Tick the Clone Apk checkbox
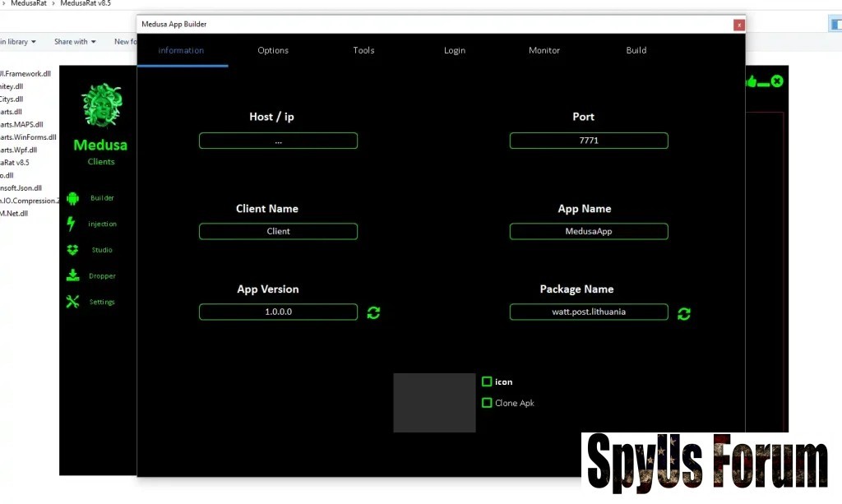Viewport: 842px width, 504px height. 487,403
